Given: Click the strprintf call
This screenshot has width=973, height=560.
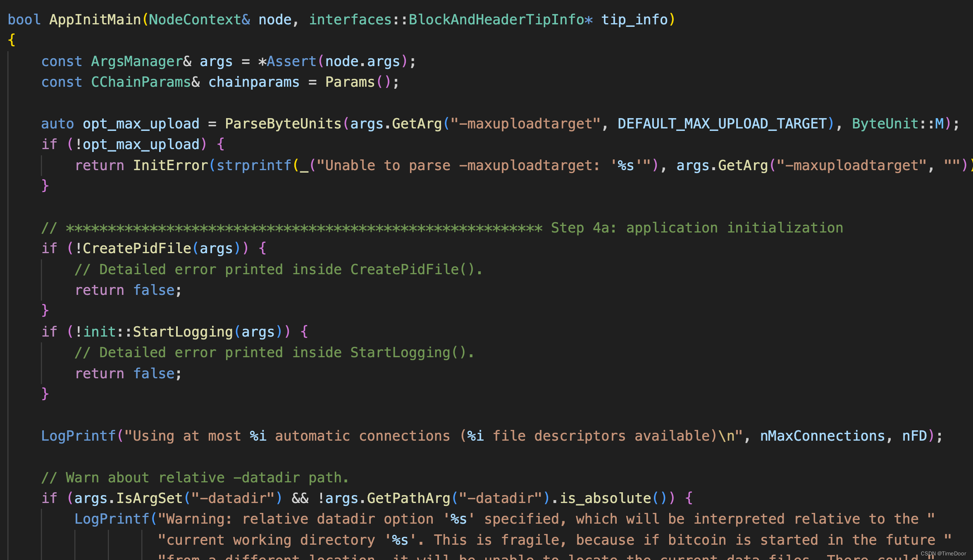Looking at the screenshot, I should tap(254, 165).
